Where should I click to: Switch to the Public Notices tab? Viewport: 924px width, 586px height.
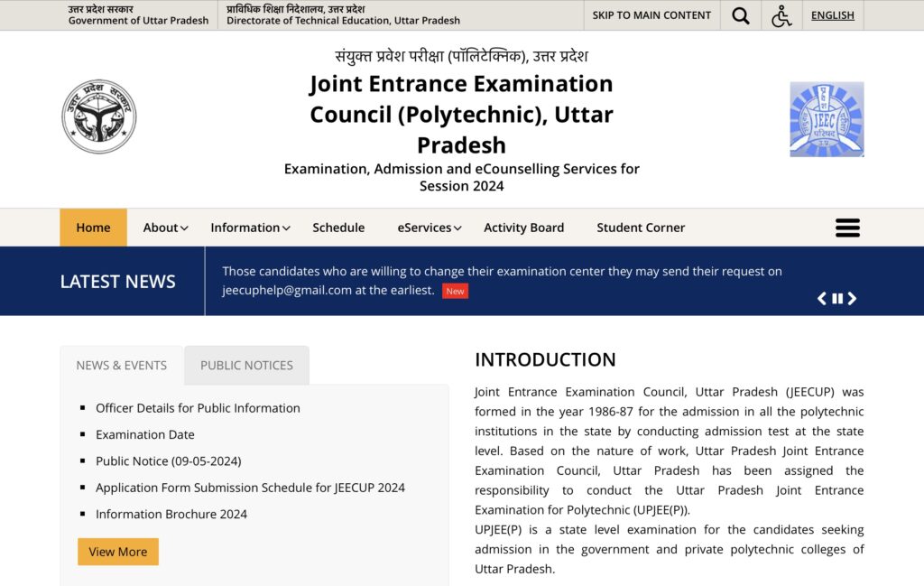click(246, 366)
